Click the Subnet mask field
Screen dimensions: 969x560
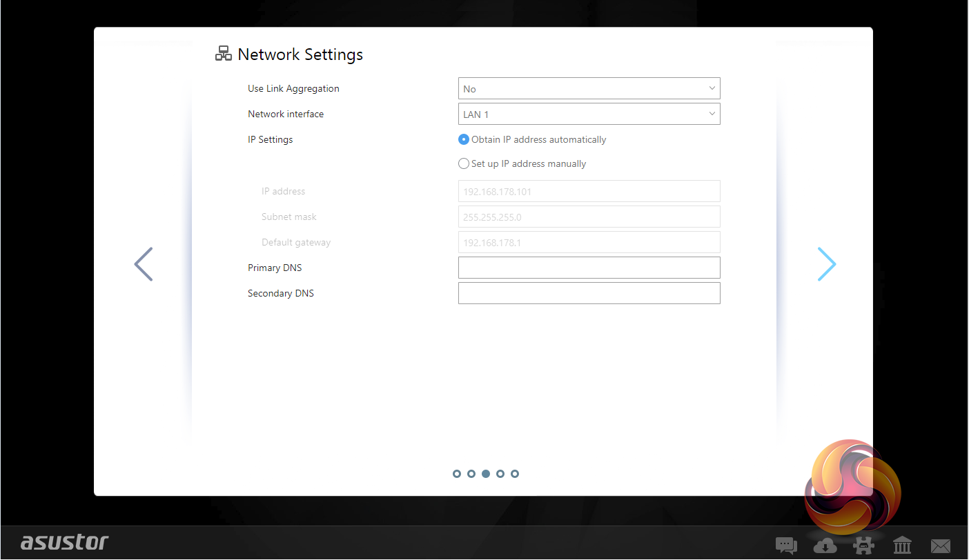589,217
